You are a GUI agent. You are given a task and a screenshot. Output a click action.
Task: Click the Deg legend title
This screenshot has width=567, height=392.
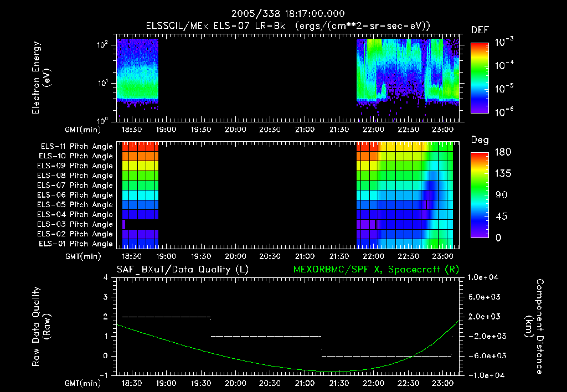[x=480, y=140]
